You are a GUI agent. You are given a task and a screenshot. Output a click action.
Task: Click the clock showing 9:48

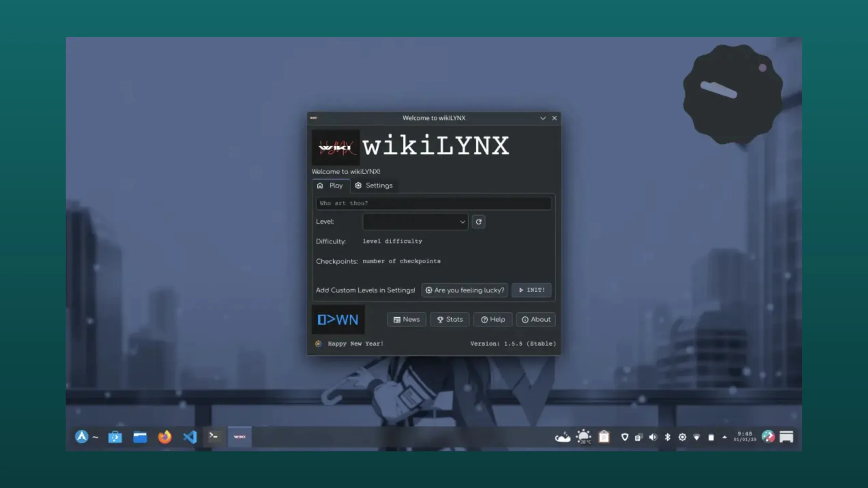[x=745, y=437]
